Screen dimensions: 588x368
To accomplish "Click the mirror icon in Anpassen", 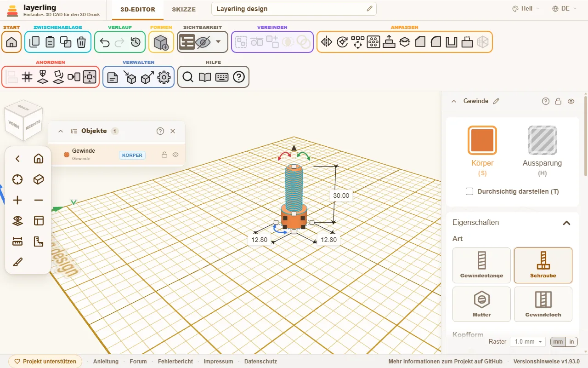I will [x=327, y=42].
